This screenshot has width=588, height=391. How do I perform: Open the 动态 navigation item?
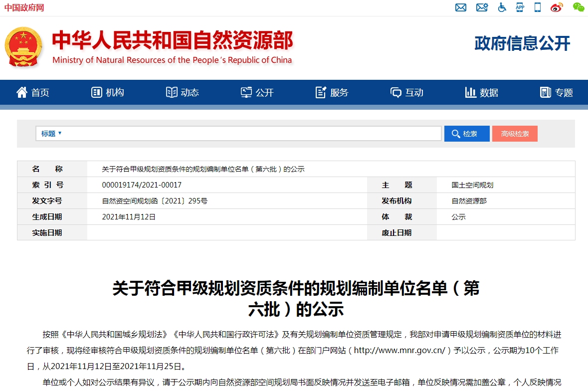(x=183, y=92)
